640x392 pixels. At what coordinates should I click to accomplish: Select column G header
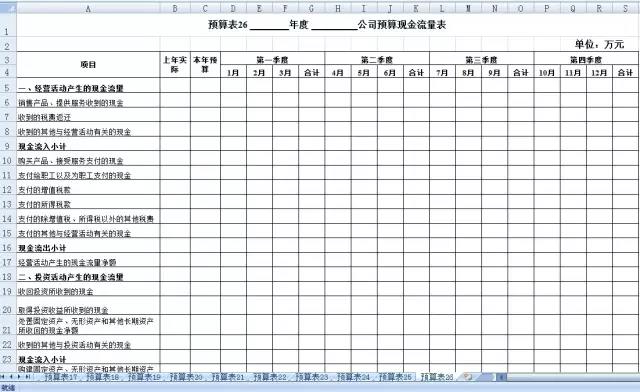click(311, 8)
